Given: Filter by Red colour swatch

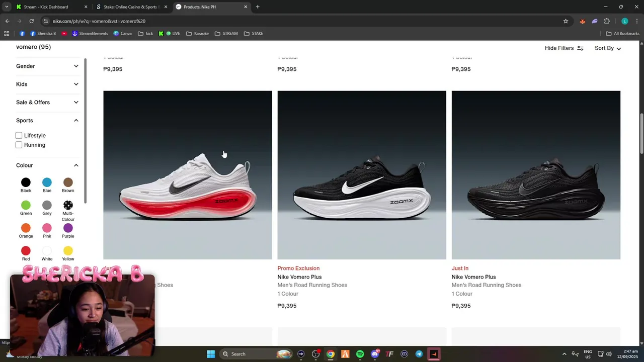Looking at the screenshot, I should coord(26,251).
